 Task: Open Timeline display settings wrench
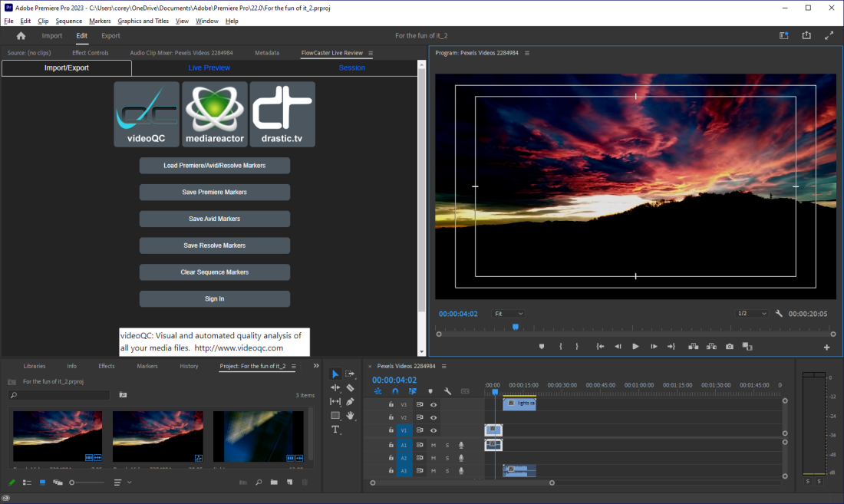click(447, 391)
